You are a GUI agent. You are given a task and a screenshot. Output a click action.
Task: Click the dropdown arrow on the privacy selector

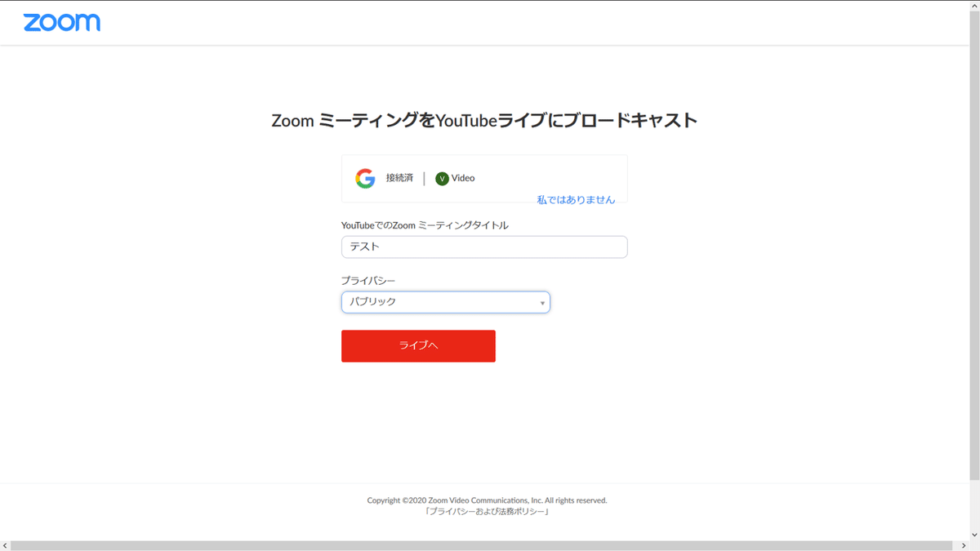[x=541, y=302]
